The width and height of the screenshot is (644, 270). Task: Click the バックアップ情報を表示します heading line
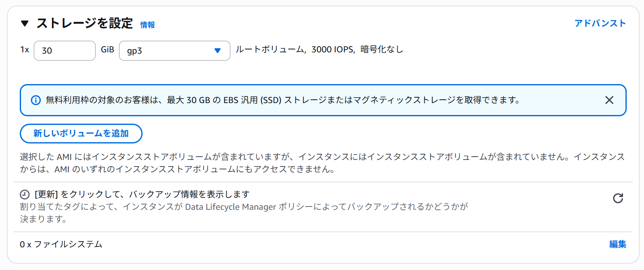[x=142, y=194]
